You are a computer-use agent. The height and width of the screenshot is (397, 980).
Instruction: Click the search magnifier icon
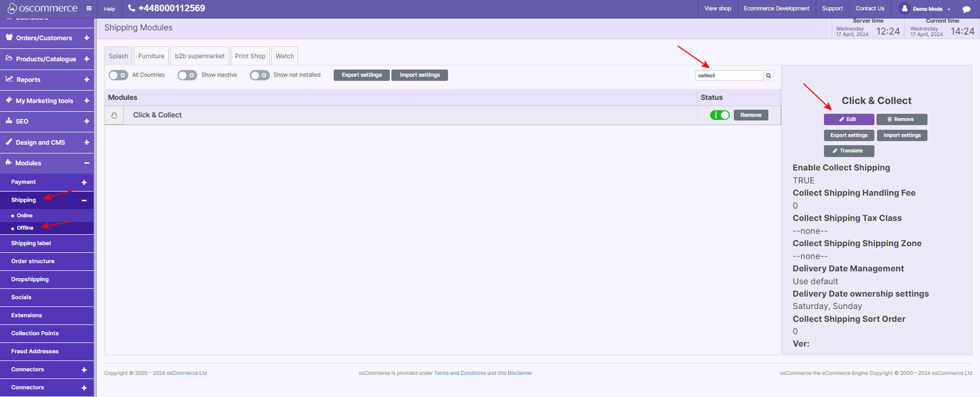pyautogui.click(x=768, y=76)
